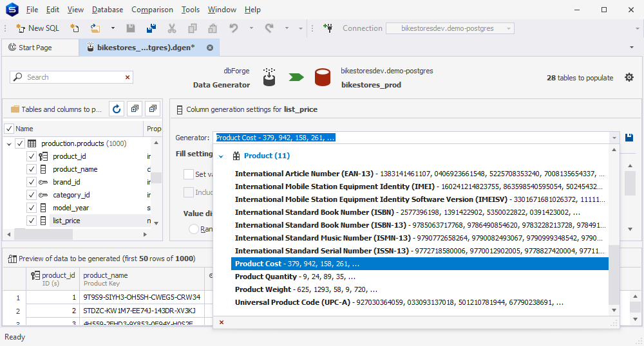This screenshot has width=644, height=346.
Task: Click the open file folder icon
Action: (x=95, y=28)
